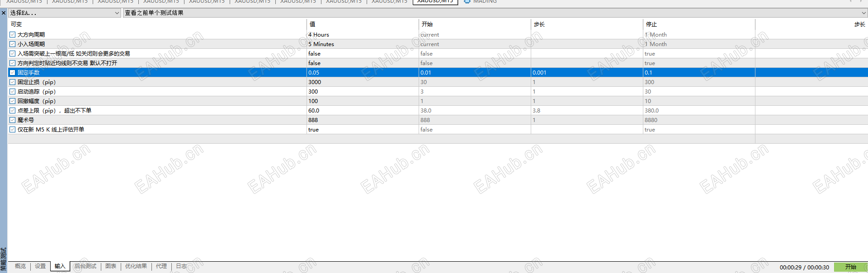Image resolution: width=868 pixels, height=273 pixels.
Task: Switch to the 设置 tab
Action: [x=40, y=266]
